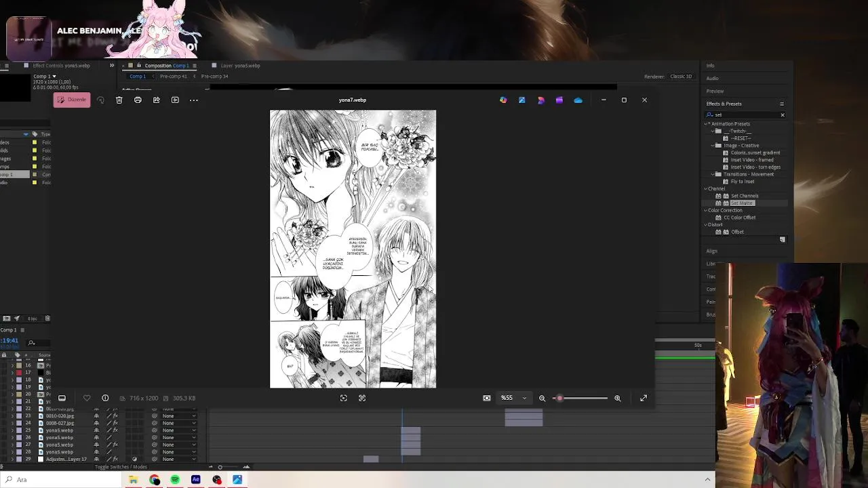Collapse the Transitions - Movement folder

(x=713, y=174)
